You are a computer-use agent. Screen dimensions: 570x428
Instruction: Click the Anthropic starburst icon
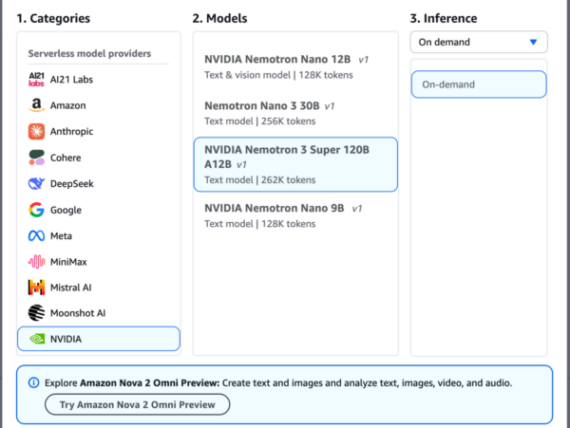(36, 131)
